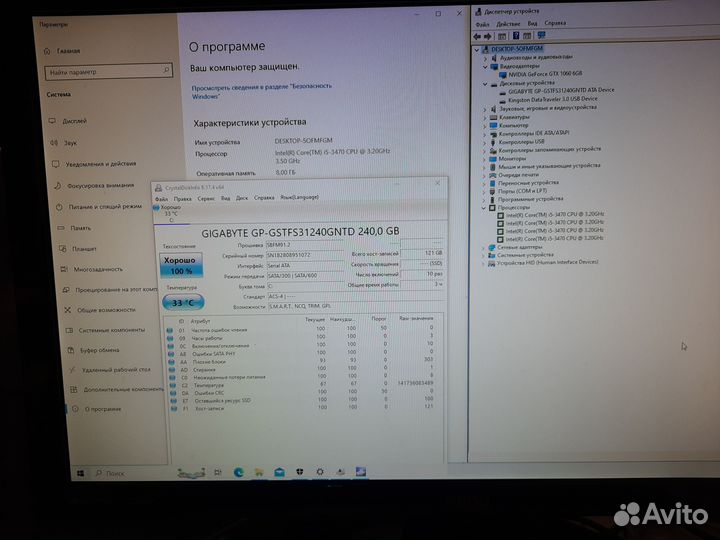This screenshot has width=720, height=540.
Task: Open Правка menu in CrystalDiskInfo
Action: pos(182,199)
